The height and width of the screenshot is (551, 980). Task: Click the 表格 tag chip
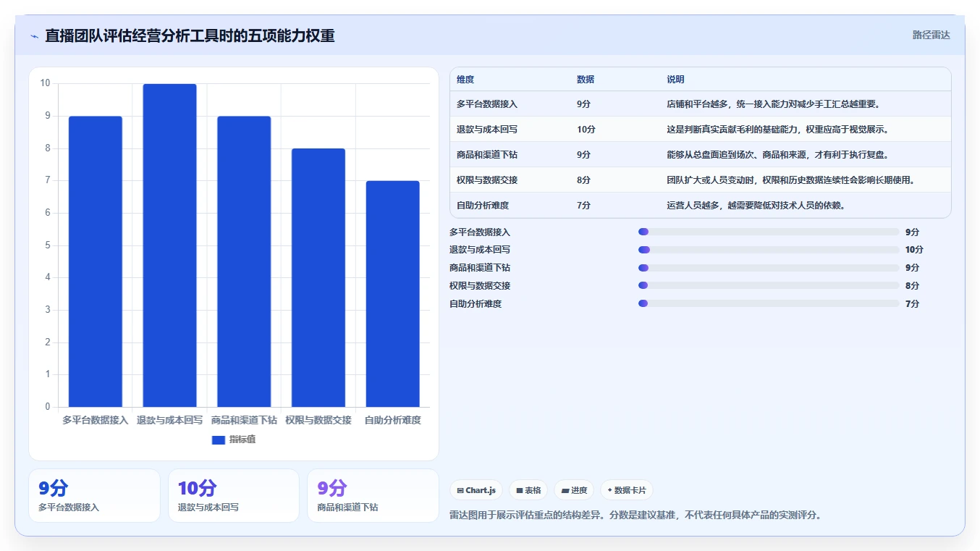pos(528,490)
